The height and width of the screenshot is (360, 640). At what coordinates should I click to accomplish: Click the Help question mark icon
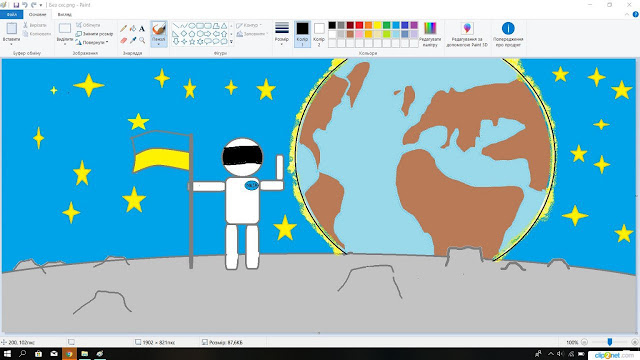[635, 14]
